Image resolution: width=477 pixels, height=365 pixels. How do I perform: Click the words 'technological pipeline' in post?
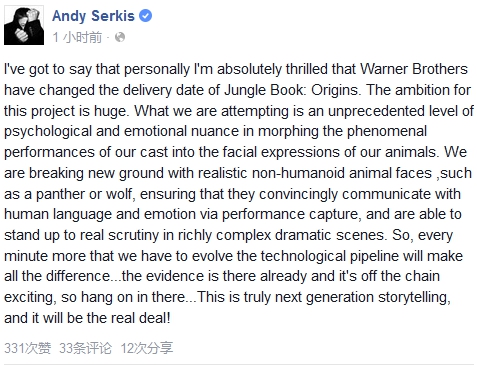click(330, 256)
